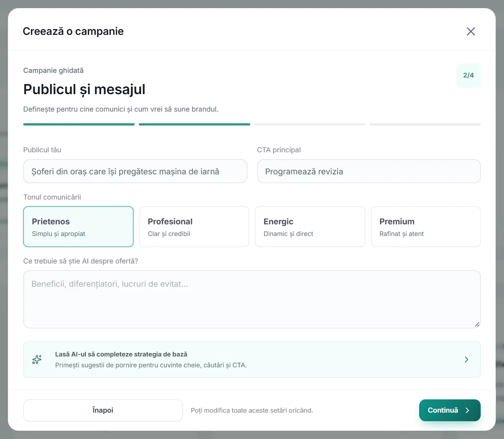The width and height of the screenshot is (504, 439).
Task: Click the 'Tonul comunicării' label
Action: click(52, 197)
